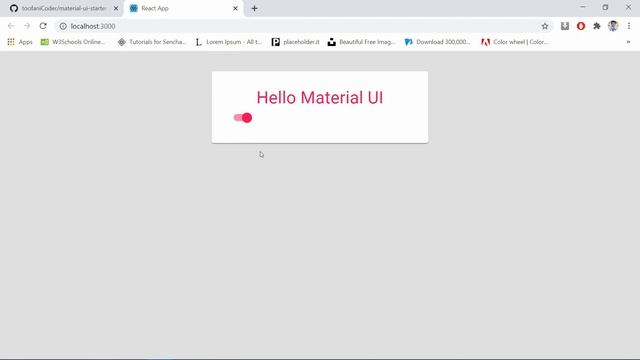Switch to the GitHub material-ui-starter tab
Viewport: 640px width, 360px height.
58,8
